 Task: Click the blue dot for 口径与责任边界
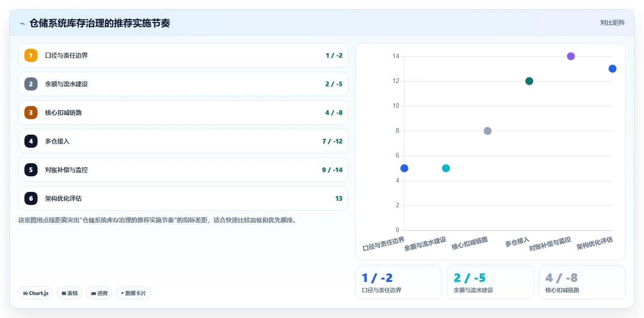[404, 168]
